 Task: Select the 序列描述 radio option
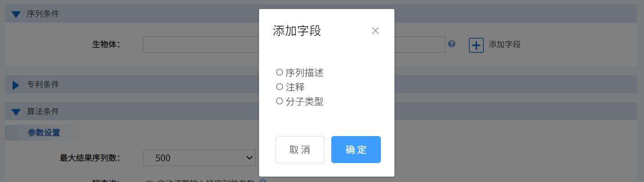point(279,72)
